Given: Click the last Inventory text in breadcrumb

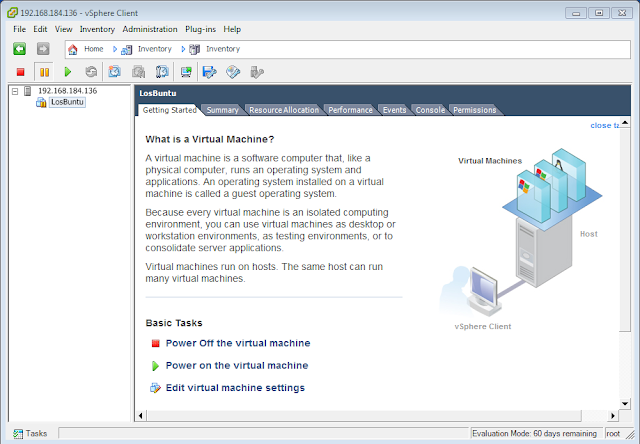Looking at the screenshot, I should pyautogui.click(x=223, y=49).
